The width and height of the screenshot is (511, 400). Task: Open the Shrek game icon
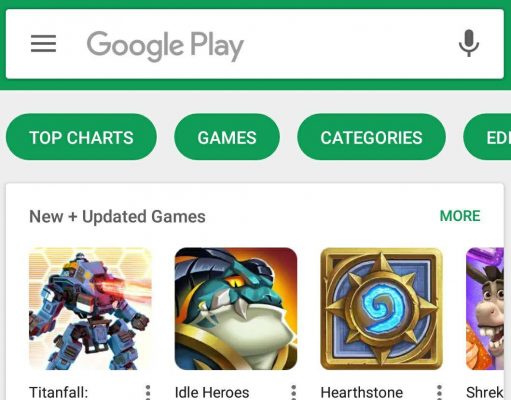click(x=485, y=309)
